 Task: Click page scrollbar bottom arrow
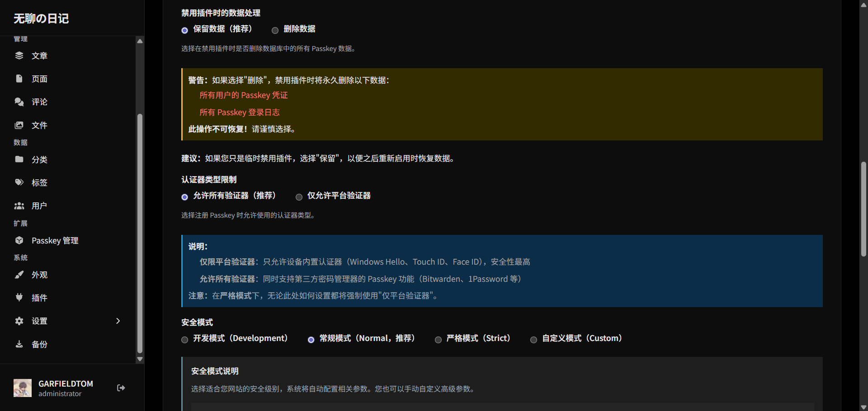(x=863, y=407)
